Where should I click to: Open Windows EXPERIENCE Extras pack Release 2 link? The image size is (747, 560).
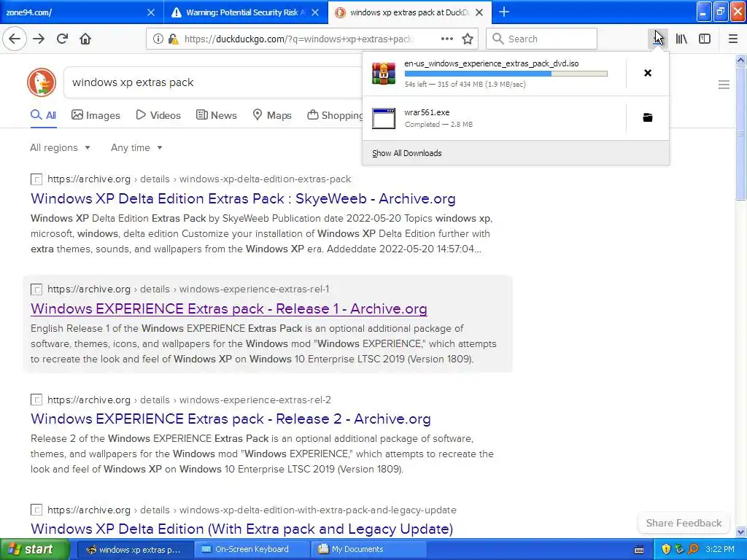[x=231, y=419]
